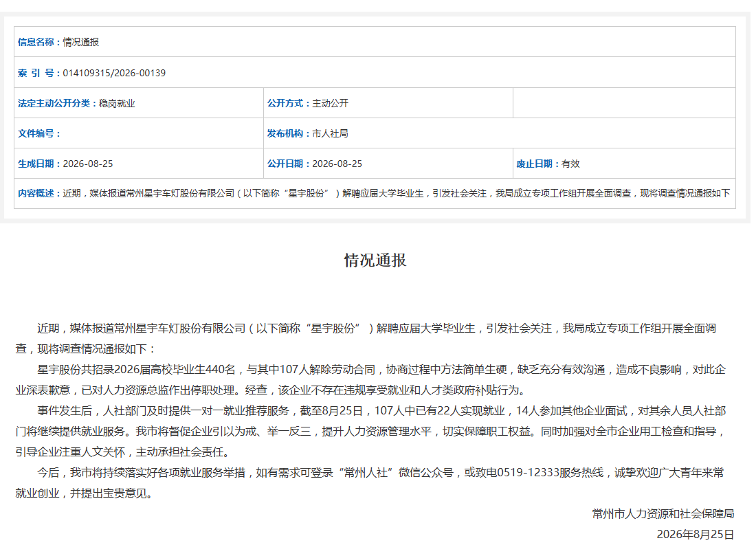Select the 主动公开 value
Viewport: 756px width, 545px height.
[x=331, y=103]
